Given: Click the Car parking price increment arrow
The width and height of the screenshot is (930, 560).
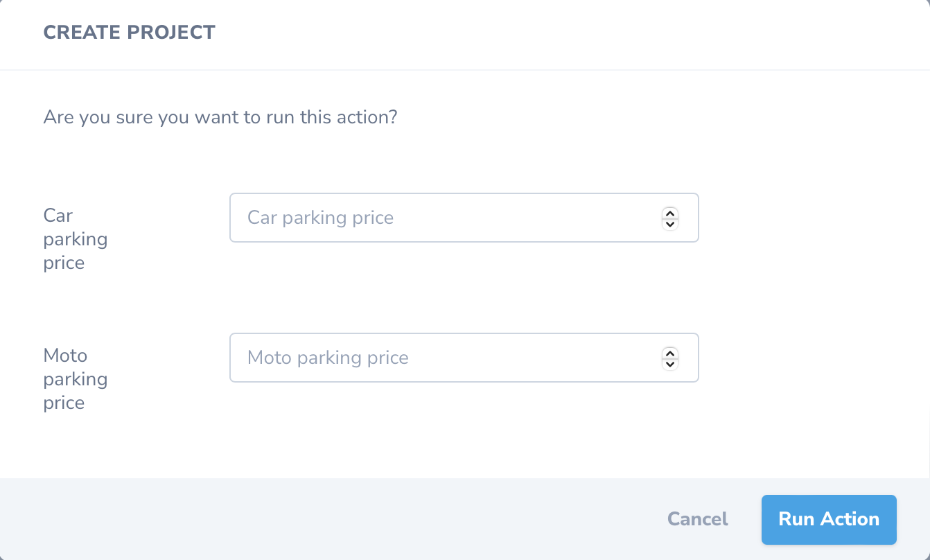Looking at the screenshot, I should (x=669, y=213).
